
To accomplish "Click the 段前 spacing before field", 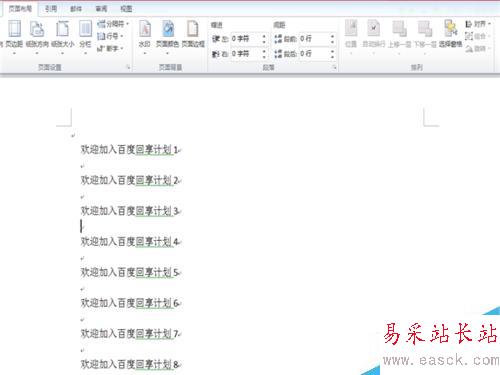I will pos(314,39).
